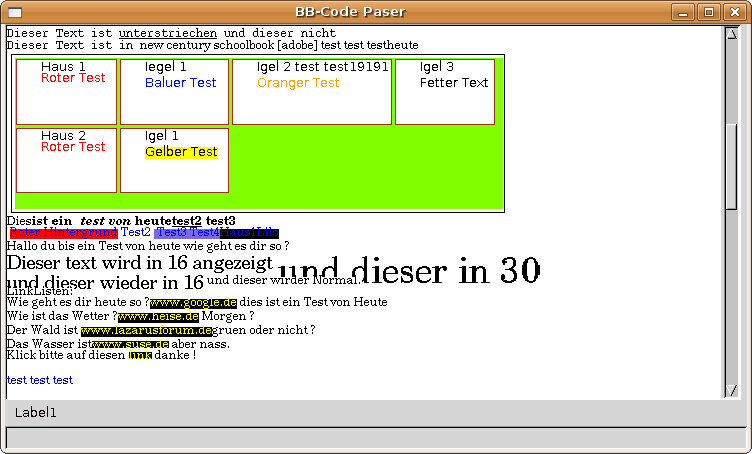
Task: Maximize the BB-Code Paser window
Action: point(708,12)
